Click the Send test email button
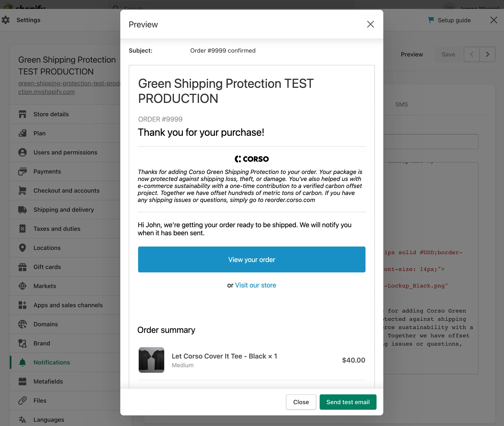Screen dimensions: 504x426 click(348, 402)
